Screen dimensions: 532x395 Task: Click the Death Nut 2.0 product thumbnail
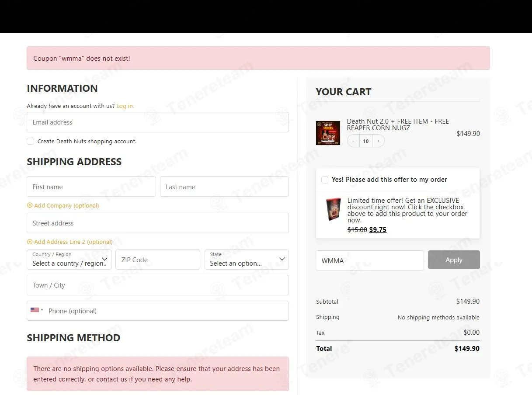328,133
